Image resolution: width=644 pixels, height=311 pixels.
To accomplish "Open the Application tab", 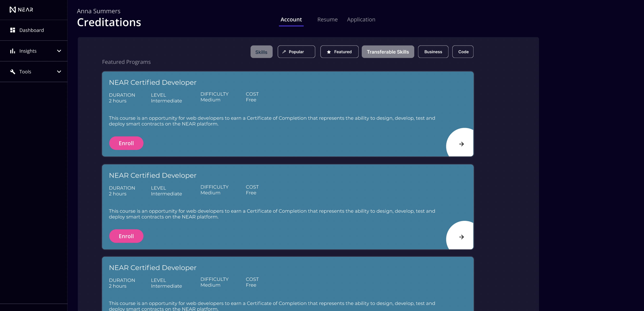I will click(x=361, y=19).
